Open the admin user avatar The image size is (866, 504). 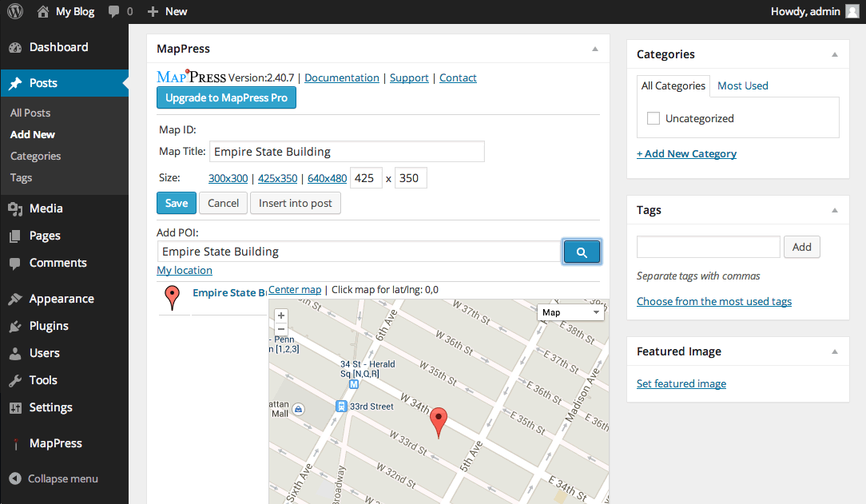tap(852, 12)
